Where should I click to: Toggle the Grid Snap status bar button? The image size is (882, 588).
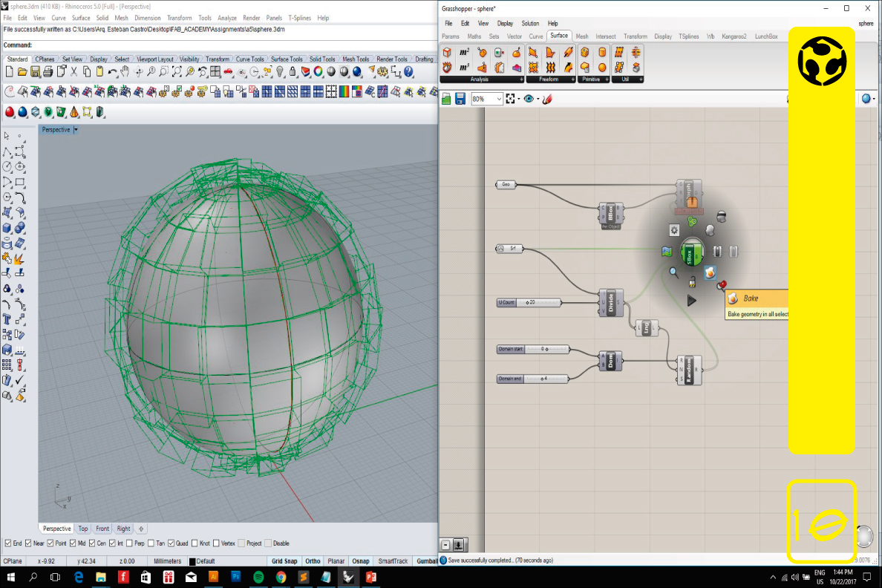(x=284, y=561)
